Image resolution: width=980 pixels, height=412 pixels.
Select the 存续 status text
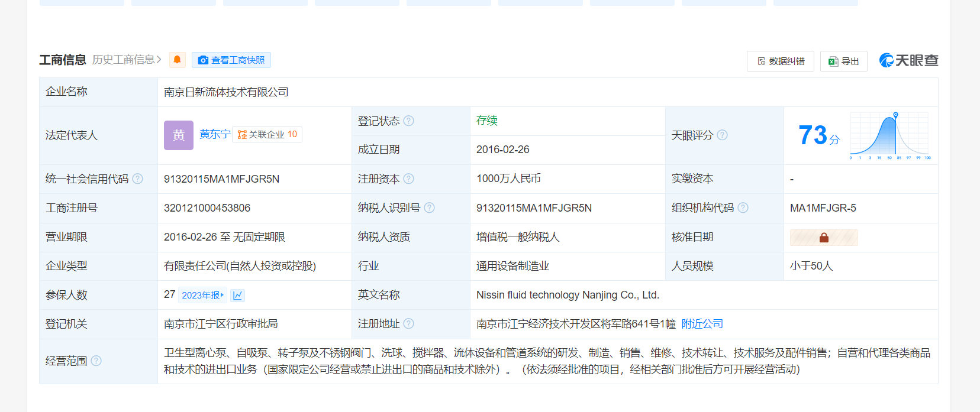point(487,121)
